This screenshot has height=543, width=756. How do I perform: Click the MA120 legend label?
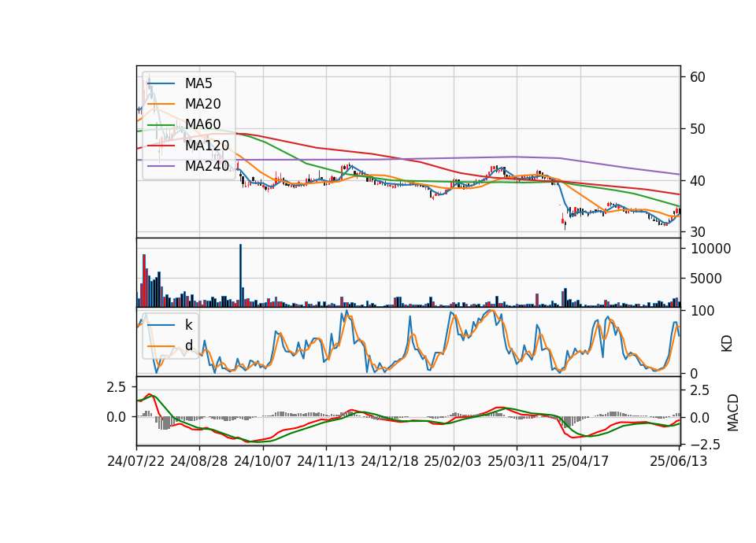click(x=207, y=146)
